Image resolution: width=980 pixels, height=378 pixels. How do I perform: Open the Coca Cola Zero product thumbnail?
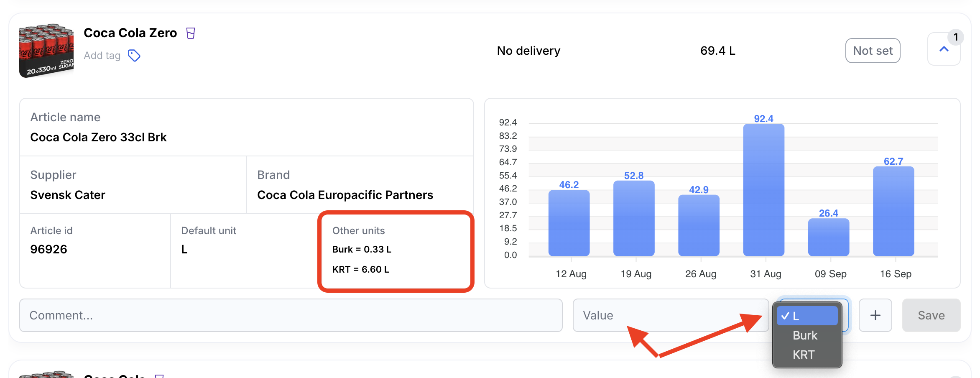(x=46, y=50)
